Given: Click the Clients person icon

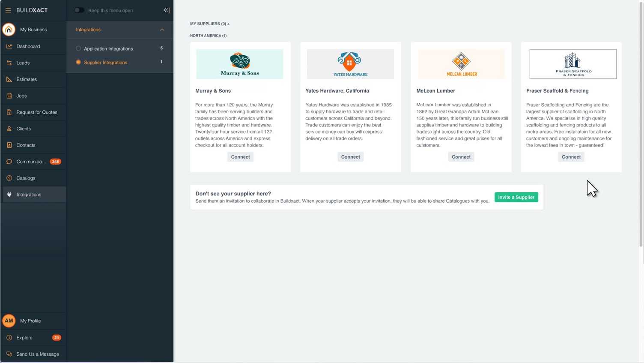Looking at the screenshot, I should (x=9, y=129).
